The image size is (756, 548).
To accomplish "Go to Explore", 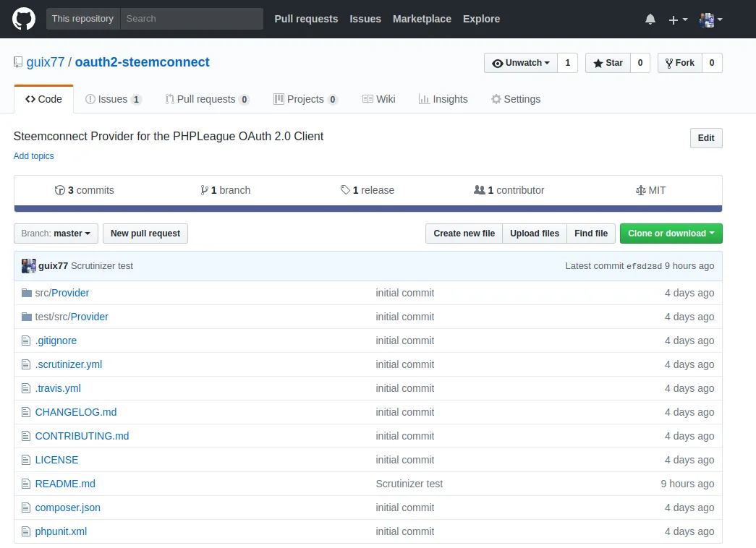I will point(481,19).
